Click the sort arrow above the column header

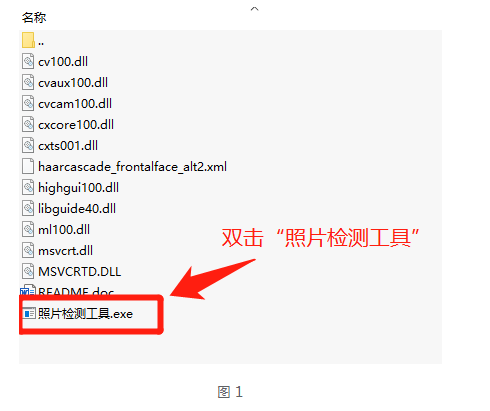click(x=254, y=9)
